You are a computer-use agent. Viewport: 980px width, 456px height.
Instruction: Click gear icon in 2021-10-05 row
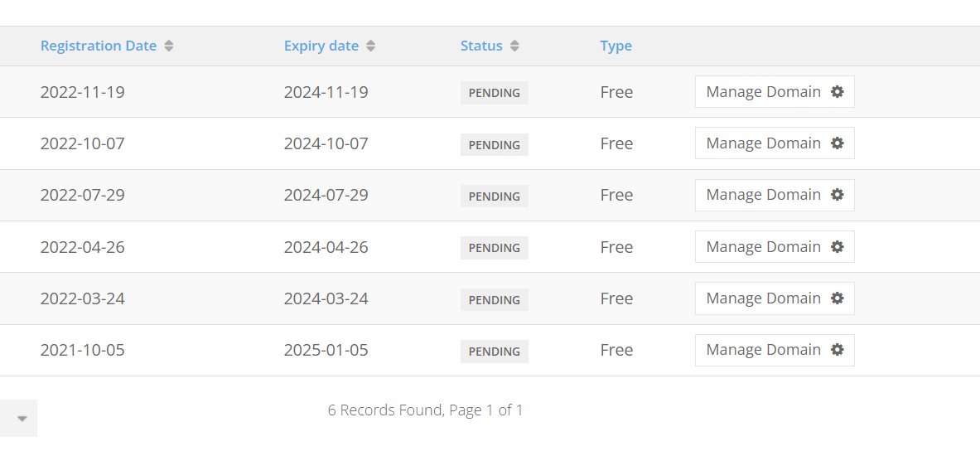coord(837,350)
